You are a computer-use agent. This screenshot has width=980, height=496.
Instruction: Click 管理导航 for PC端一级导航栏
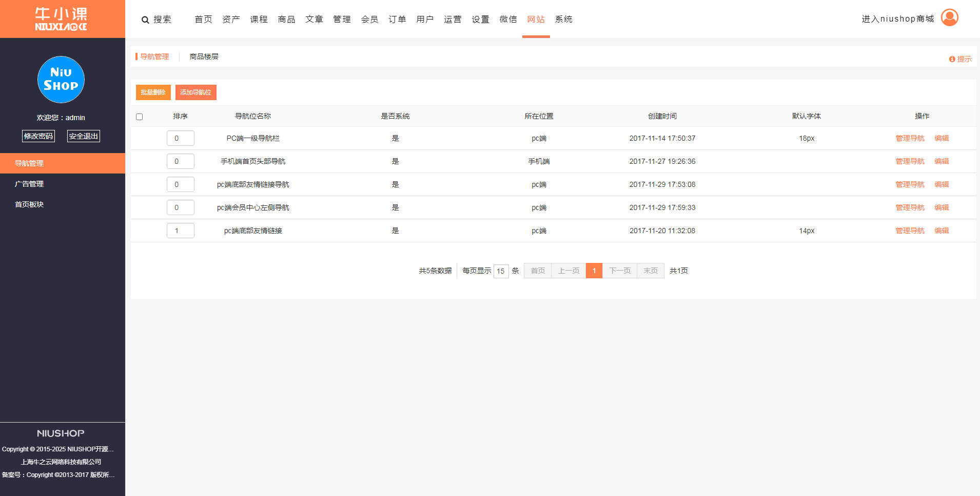(910, 138)
